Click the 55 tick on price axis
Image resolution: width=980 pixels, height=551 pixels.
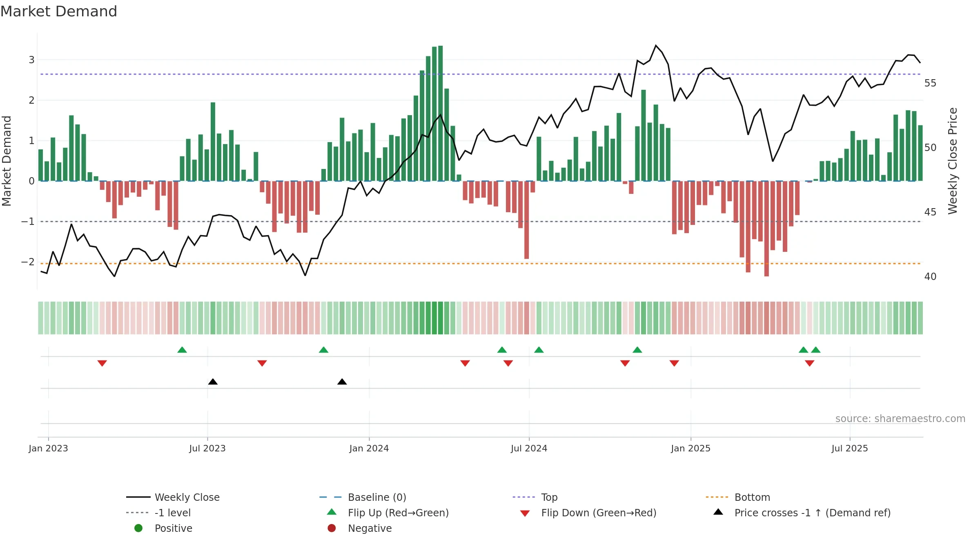(x=930, y=83)
